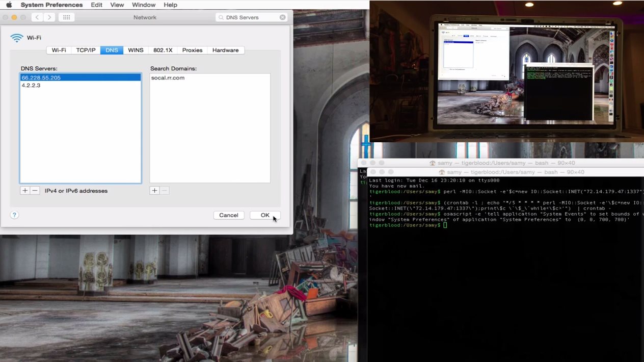Select the 4.2.2.3 DNS server entry
The height and width of the screenshot is (362, 644).
click(31, 86)
